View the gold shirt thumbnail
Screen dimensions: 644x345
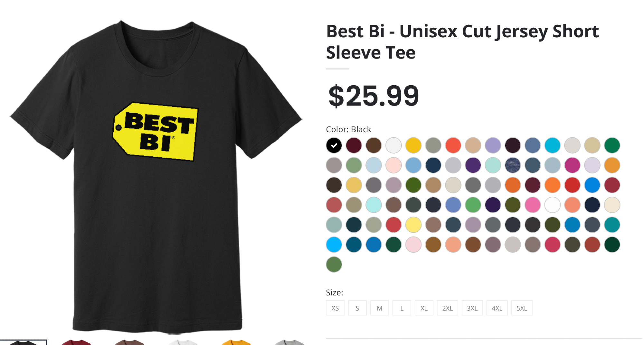click(x=236, y=342)
